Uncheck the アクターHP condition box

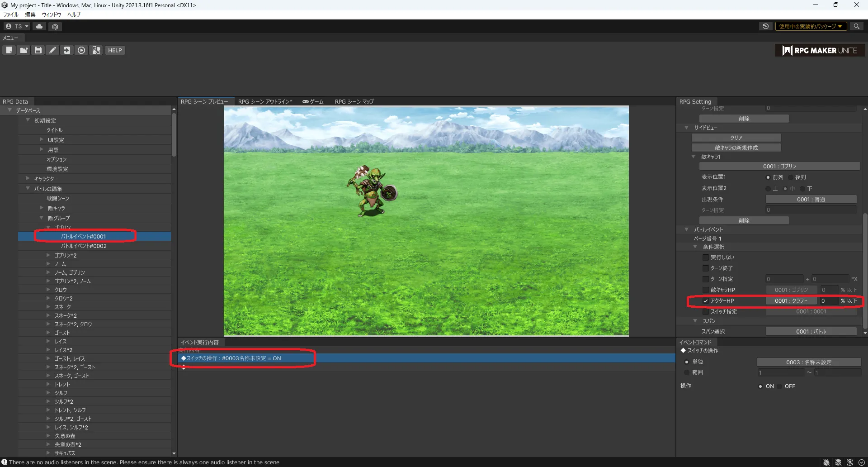[x=705, y=300]
